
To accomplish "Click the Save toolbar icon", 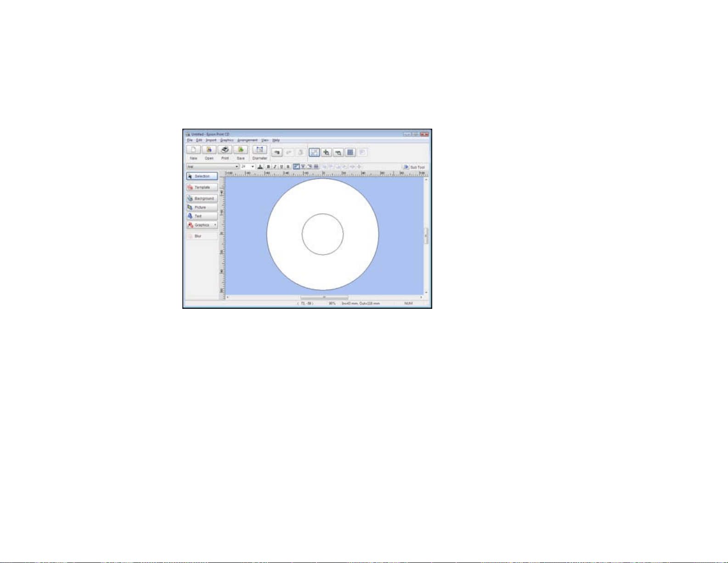I will pyautogui.click(x=240, y=150).
